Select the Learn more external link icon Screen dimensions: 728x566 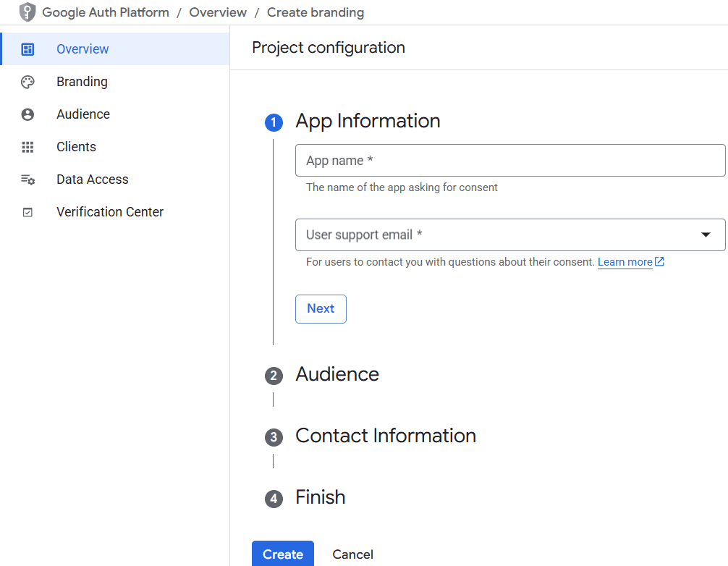[x=659, y=261]
